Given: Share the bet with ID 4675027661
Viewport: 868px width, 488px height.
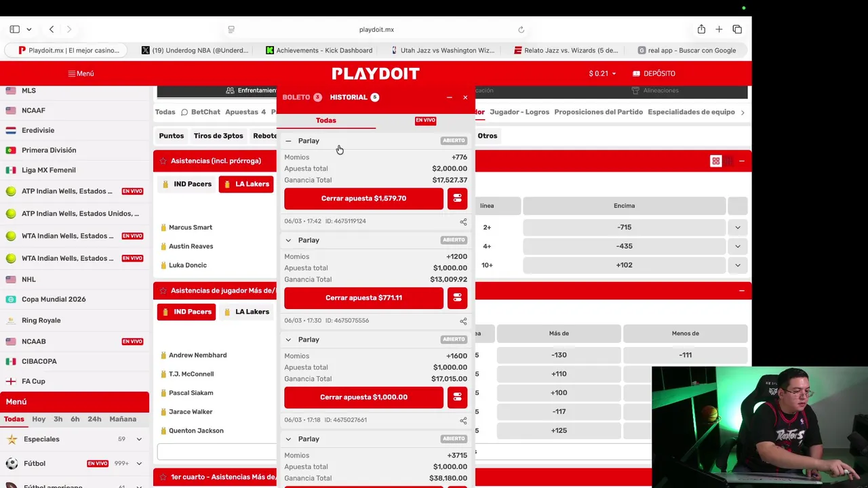Looking at the screenshot, I should pyautogui.click(x=463, y=421).
